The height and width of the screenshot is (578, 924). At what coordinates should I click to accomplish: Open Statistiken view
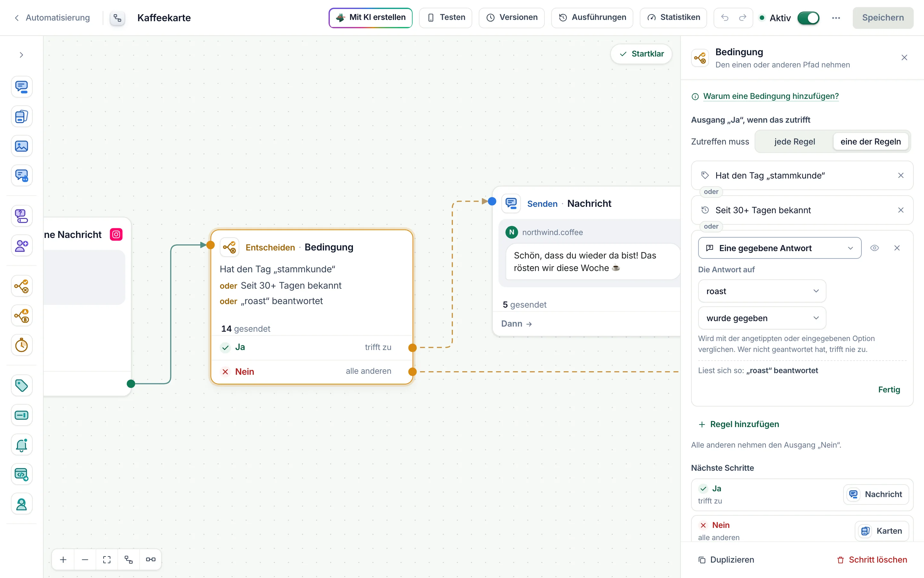(673, 18)
